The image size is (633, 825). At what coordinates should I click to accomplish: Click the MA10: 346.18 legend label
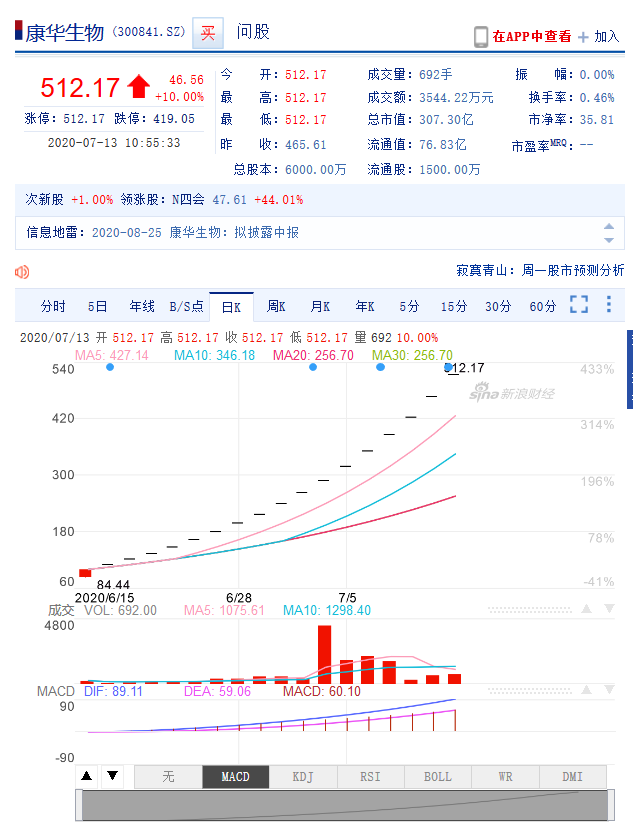coord(214,355)
